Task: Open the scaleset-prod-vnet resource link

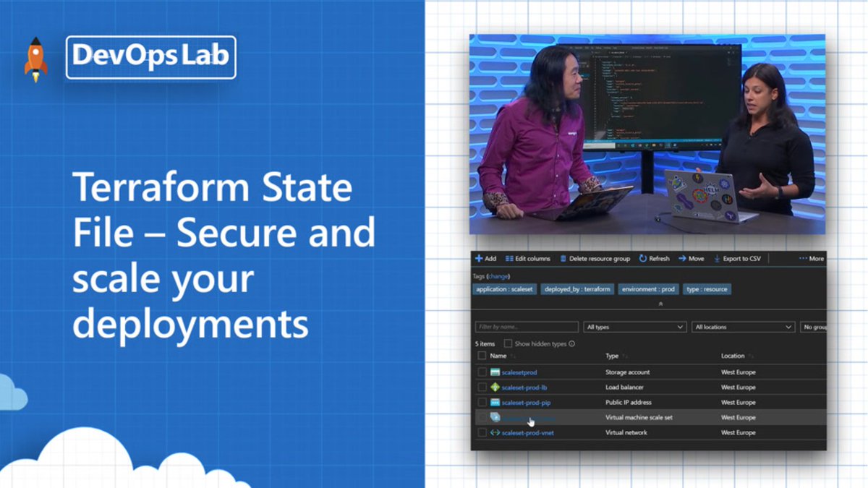Action: [528, 433]
